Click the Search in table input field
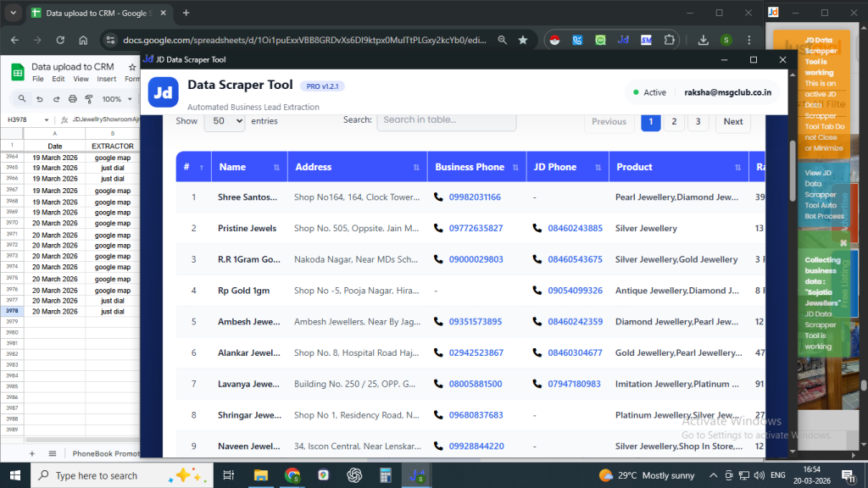This screenshot has width=868, height=488. pos(446,120)
